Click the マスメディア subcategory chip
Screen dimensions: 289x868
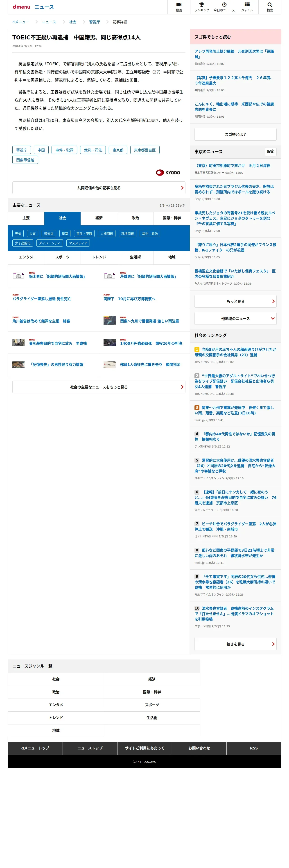(x=78, y=243)
